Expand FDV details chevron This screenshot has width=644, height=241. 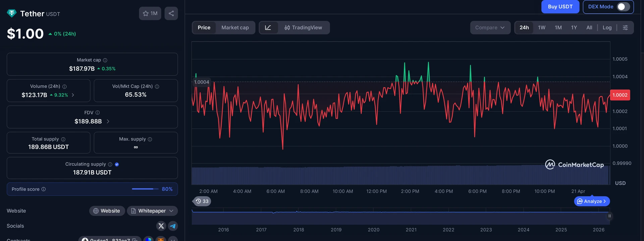108,121
